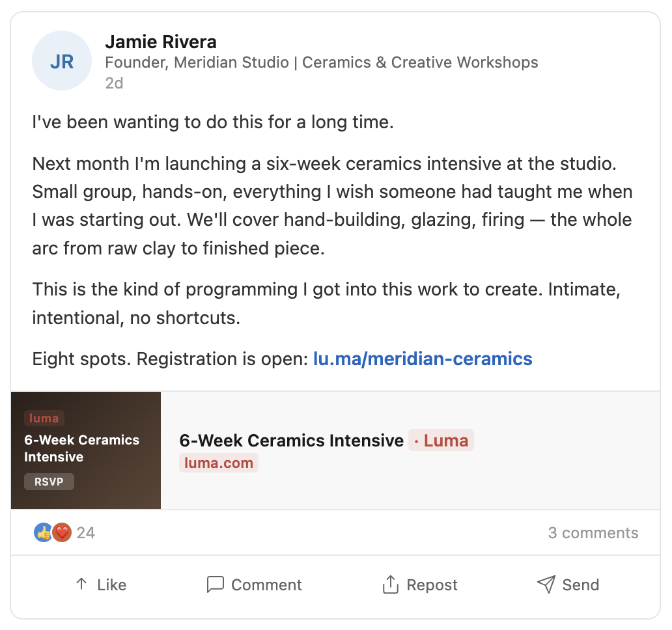The image size is (672, 630).
Task: Open the 6-Week Ceramics Intensive preview thumbnail
Action: [x=86, y=450]
